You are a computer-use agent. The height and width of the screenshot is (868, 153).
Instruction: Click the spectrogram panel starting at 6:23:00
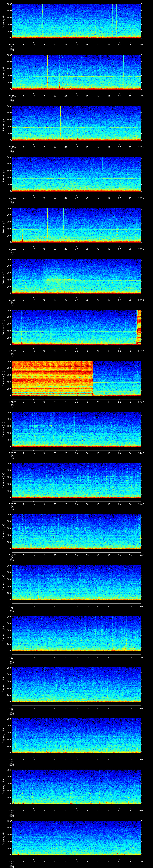tap(77, 481)
